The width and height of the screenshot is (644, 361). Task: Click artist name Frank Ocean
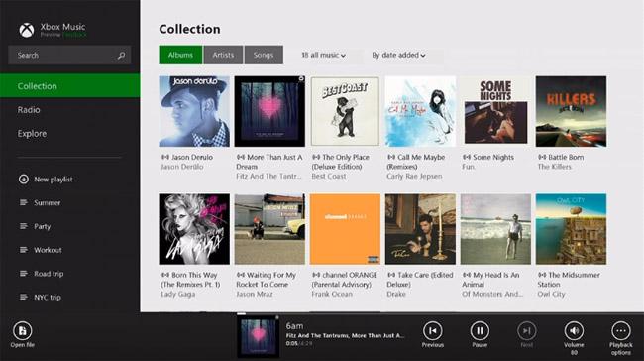tap(332, 294)
